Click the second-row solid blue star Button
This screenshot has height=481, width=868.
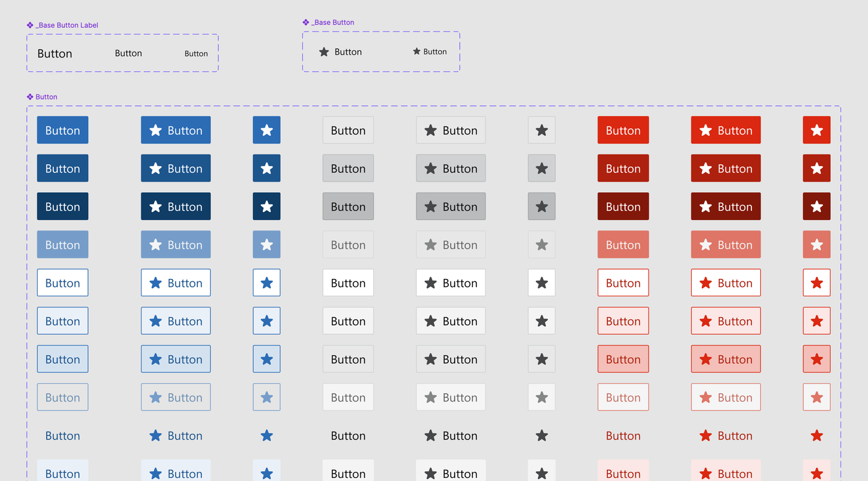[175, 168]
